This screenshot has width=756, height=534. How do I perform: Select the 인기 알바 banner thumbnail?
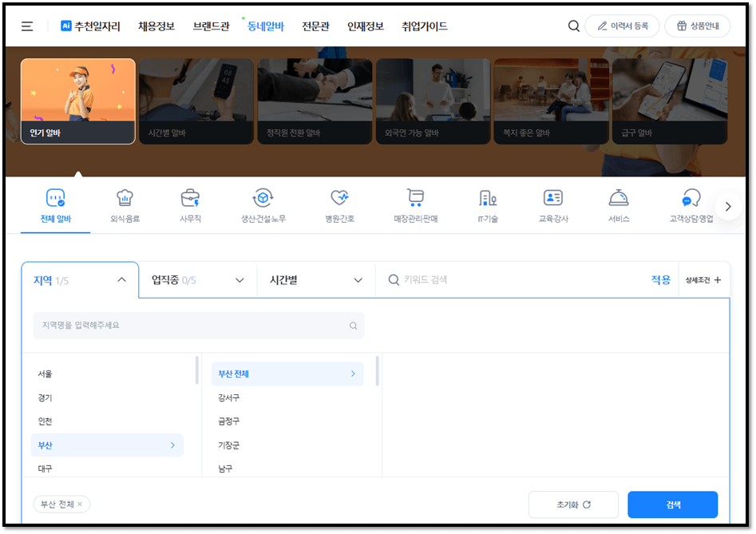tap(77, 101)
